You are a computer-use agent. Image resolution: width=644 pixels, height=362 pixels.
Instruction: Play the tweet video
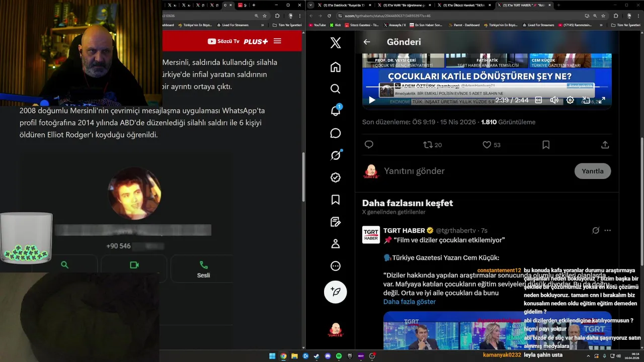pyautogui.click(x=372, y=100)
